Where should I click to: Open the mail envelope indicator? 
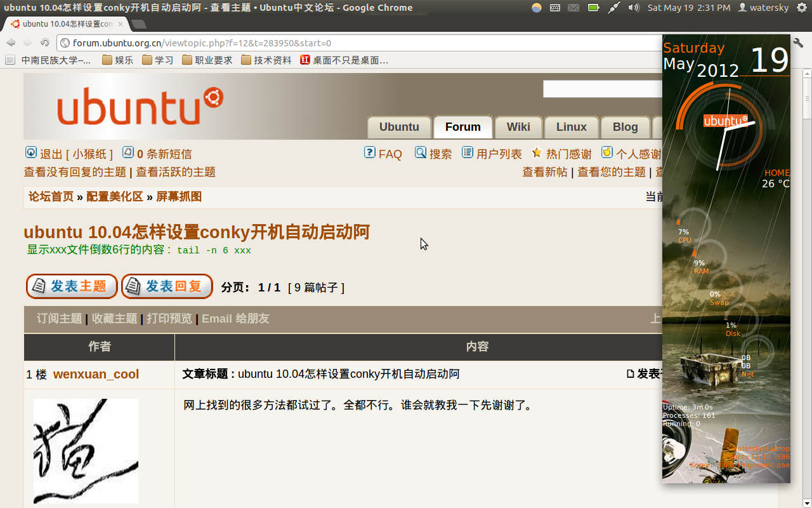(x=573, y=8)
